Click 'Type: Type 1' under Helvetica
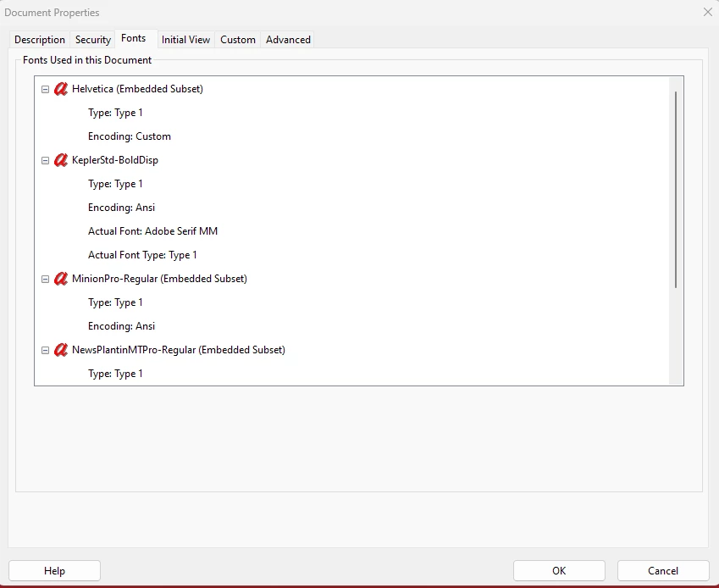Image resolution: width=719 pixels, height=588 pixels. pos(115,113)
